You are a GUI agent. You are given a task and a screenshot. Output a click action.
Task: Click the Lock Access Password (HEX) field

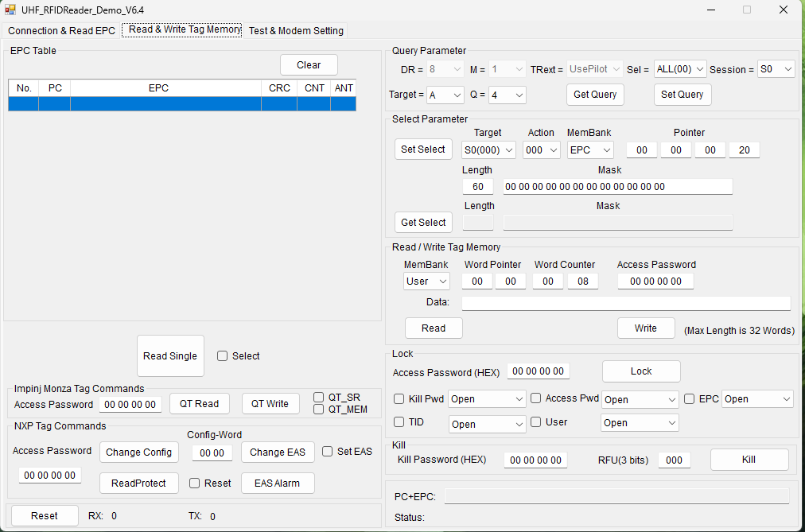pos(538,371)
